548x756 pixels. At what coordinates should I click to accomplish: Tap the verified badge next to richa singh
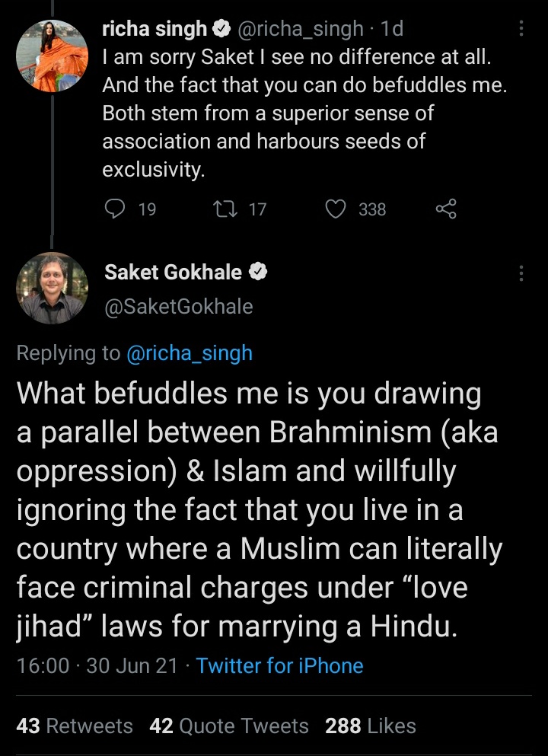coord(222,29)
